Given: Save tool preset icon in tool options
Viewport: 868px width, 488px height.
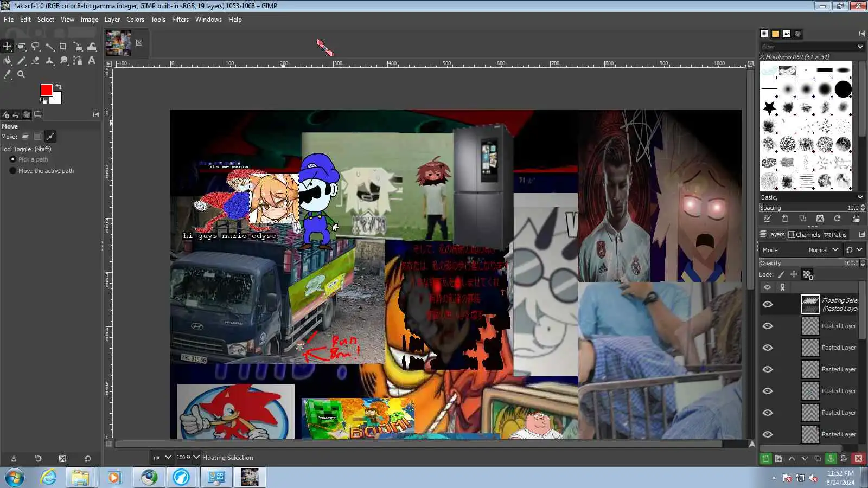Looking at the screenshot, I should [14, 458].
